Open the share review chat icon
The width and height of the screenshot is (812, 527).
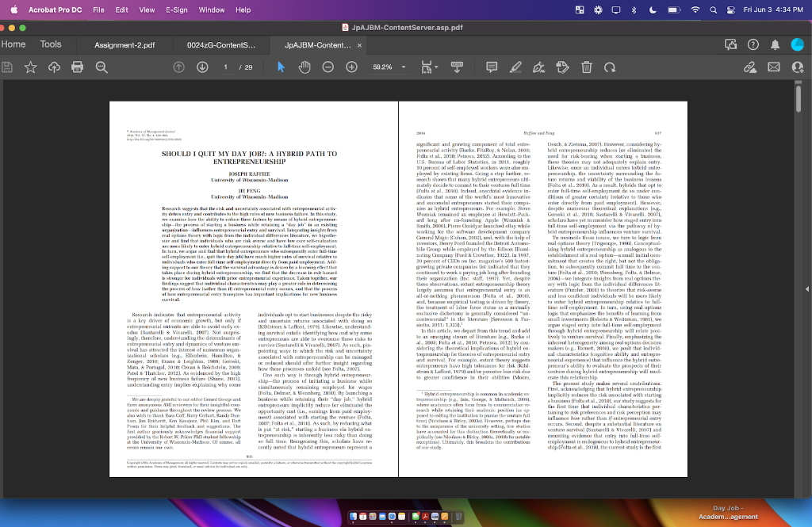coord(730,45)
